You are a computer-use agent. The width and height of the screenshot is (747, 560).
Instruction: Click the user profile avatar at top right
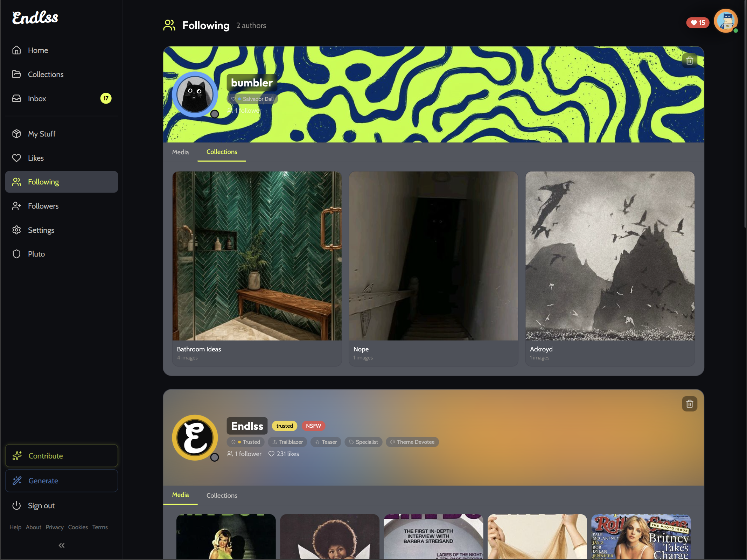tap(726, 21)
